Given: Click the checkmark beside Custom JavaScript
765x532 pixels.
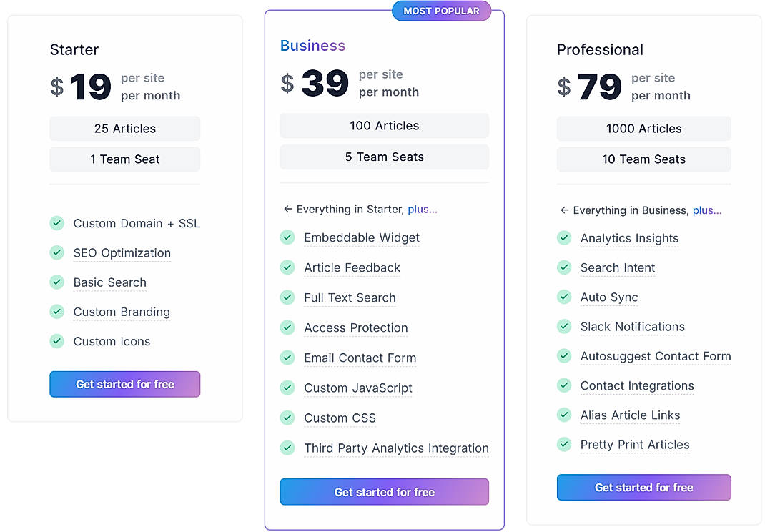Looking at the screenshot, I should [x=287, y=388].
